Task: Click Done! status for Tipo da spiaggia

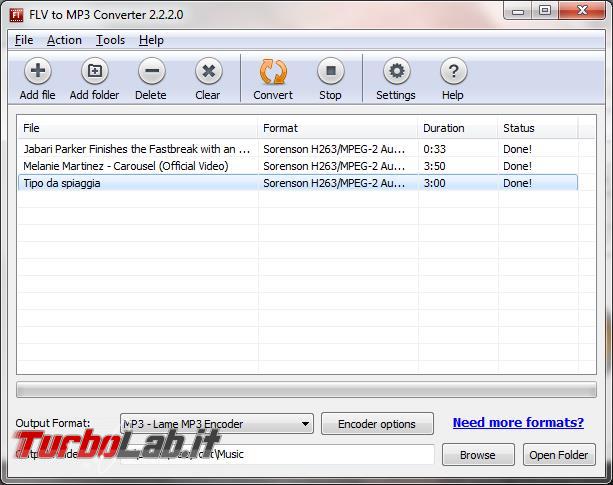Action: tap(517, 183)
